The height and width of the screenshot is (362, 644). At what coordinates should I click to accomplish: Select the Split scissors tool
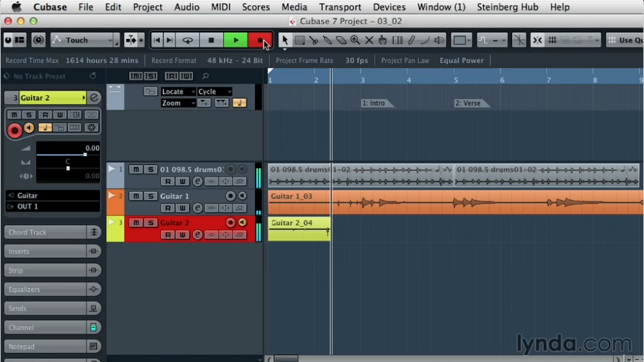(313, 40)
